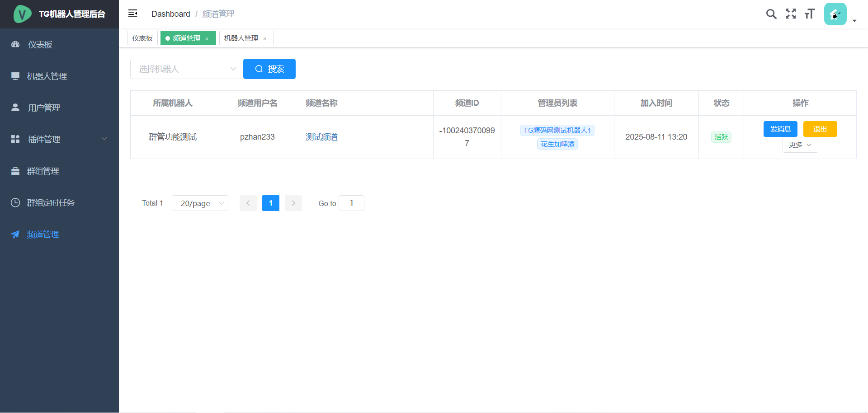The height and width of the screenshot is (413, 868).
Task: Click the hamburger sidebar collapse icon
Action: 132,14
